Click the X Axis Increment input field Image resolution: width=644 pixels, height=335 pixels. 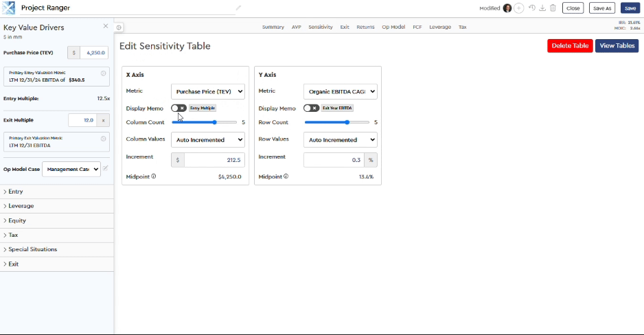(x=214, y=160)
